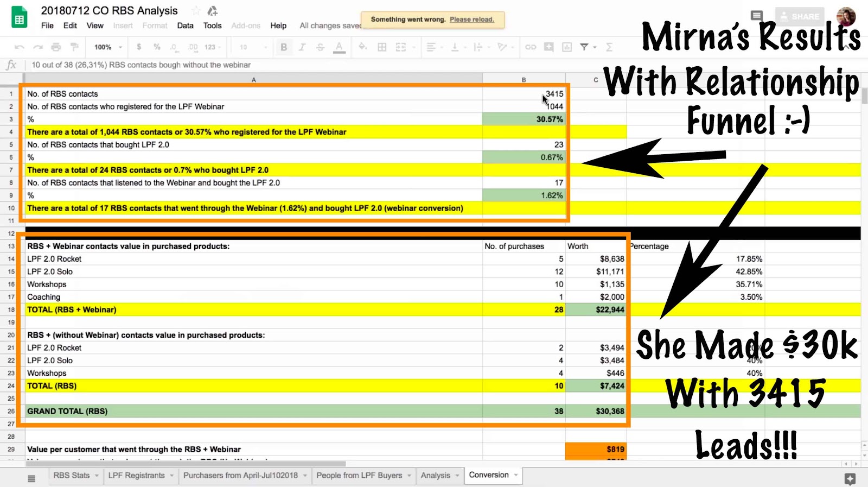Click the horizontal scrollbar thumb
Screen dimensions: 868x487
coord(186,464)
